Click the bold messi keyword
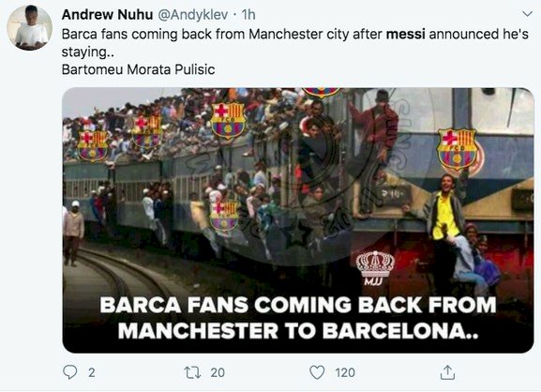541x392 pixels. pyautogui.click(x=405, y=34)
